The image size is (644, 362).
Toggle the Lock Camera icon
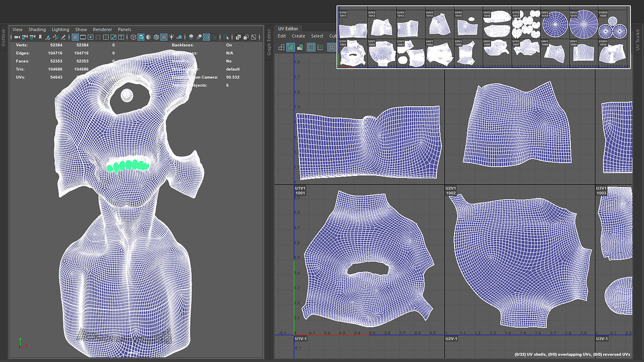pos(25,37)
